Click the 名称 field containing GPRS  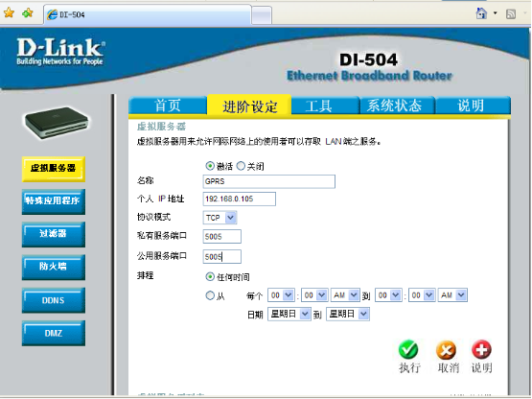tap(268, 181)
